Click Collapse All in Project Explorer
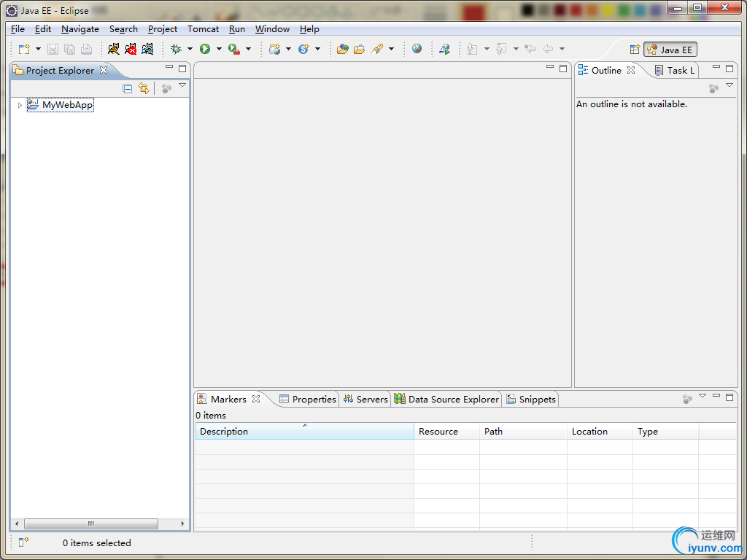Viewport: 747px width, 560px height. point(127,88)
